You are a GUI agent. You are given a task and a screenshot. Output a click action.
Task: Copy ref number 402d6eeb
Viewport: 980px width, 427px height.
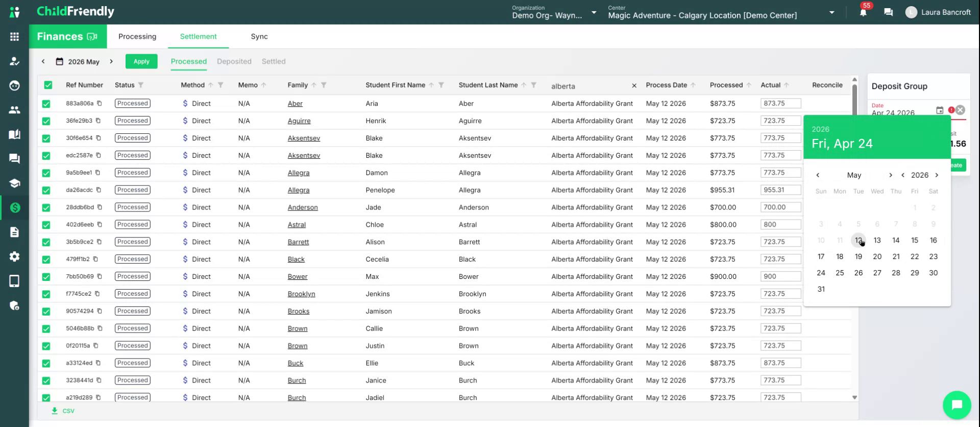(x=100, y=224)
